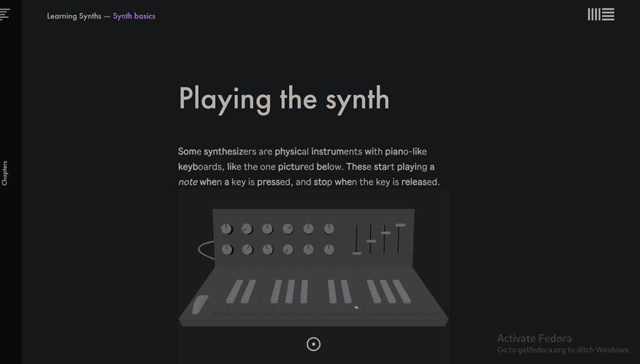Click the last fader on the synth

coord(400,226)
